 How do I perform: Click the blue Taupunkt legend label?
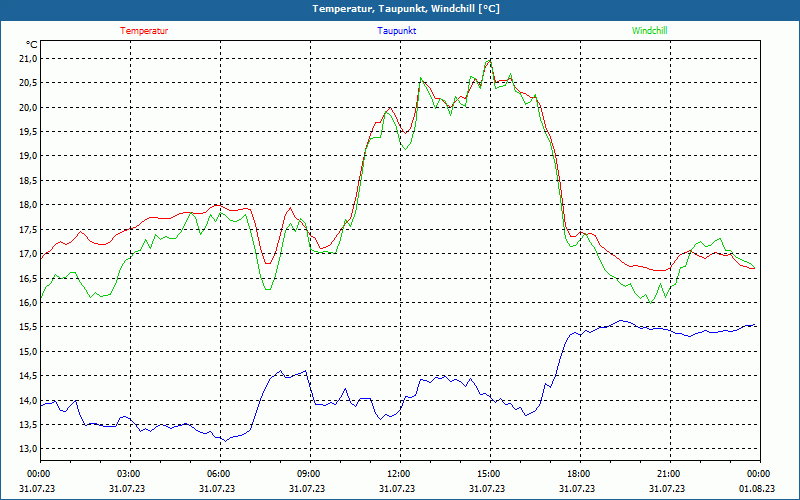point(396,31)
